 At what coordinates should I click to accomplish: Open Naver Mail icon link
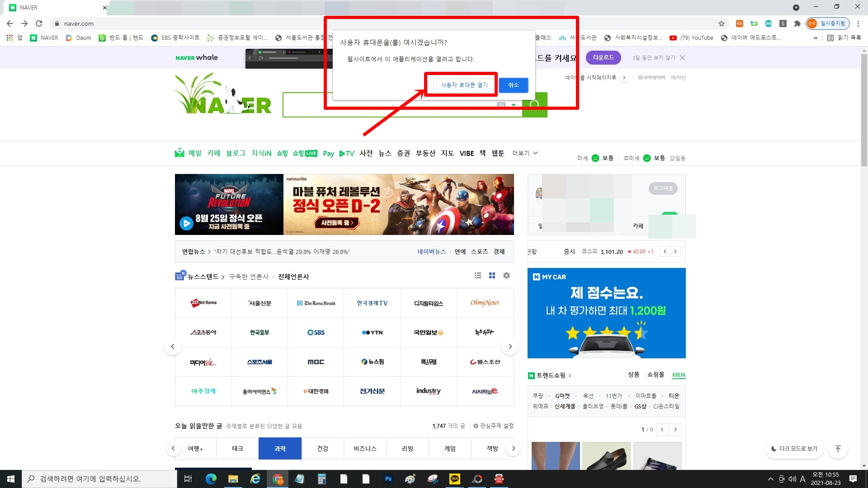(179, 153)
